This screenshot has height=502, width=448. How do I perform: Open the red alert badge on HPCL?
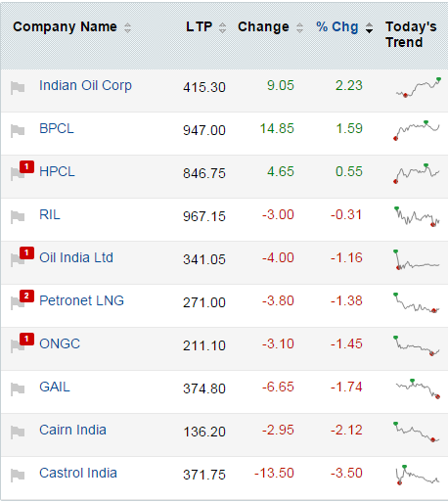(x=26, y=166)
